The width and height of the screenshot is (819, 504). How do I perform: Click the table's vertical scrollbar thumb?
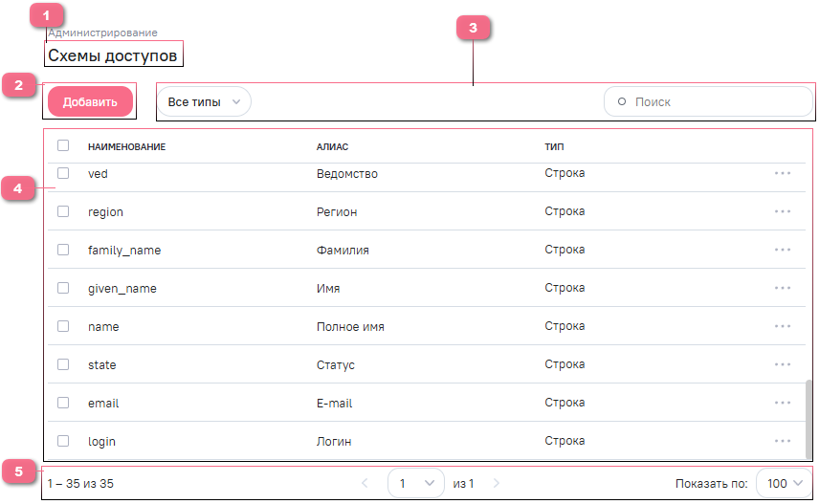click(808, 416)
